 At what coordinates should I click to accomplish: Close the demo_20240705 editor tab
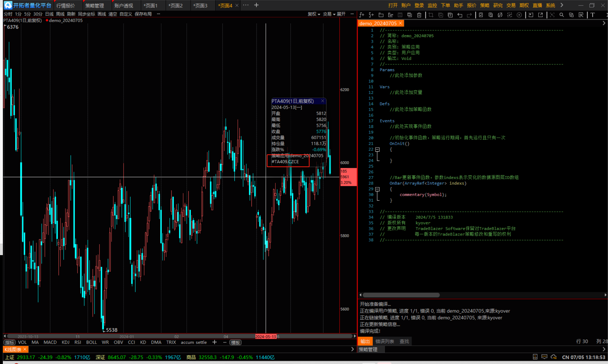[400, 23]
